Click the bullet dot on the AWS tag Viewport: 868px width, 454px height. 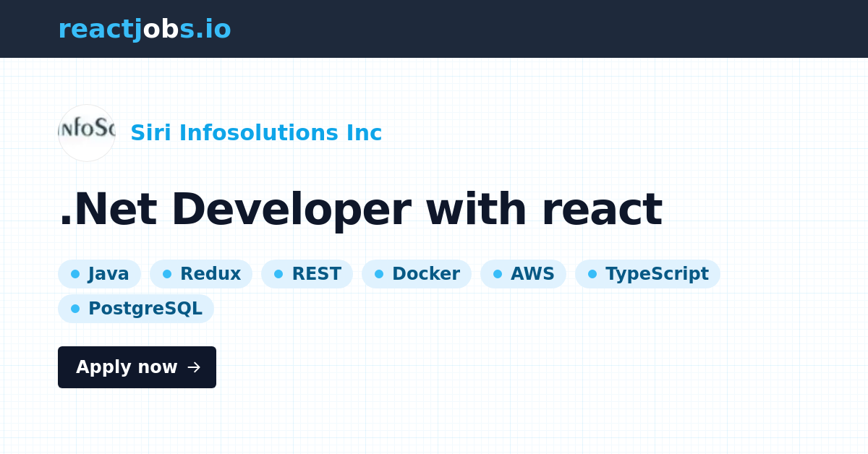click(x=498, y=274)
